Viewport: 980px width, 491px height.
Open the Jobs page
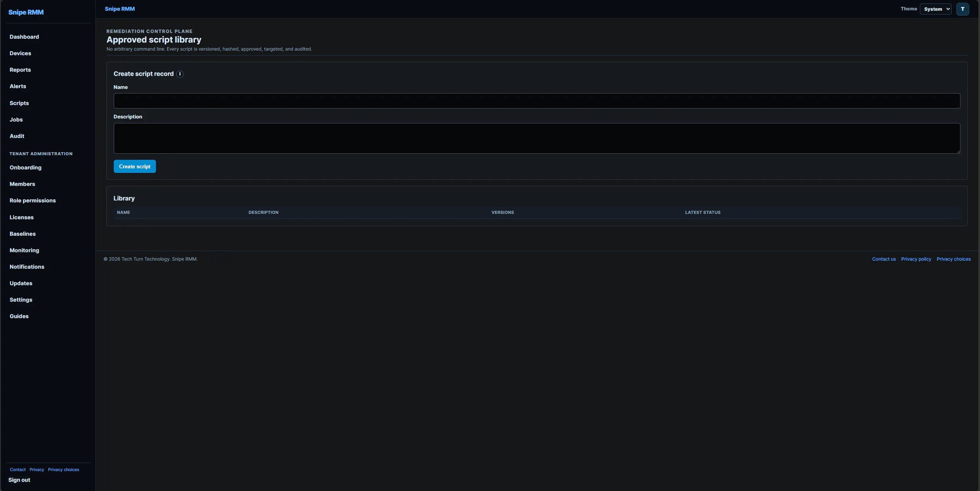[16, 120]
